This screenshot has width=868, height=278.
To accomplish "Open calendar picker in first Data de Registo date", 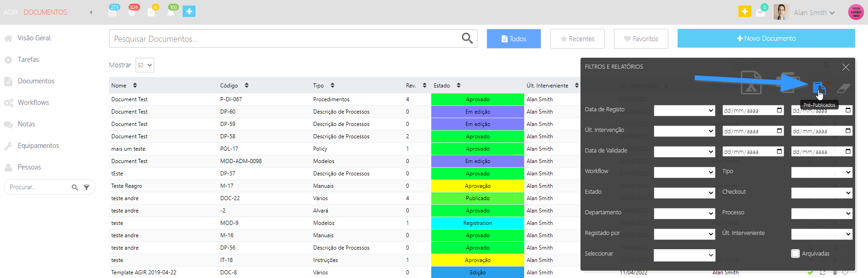I will [x=780, y=110].
